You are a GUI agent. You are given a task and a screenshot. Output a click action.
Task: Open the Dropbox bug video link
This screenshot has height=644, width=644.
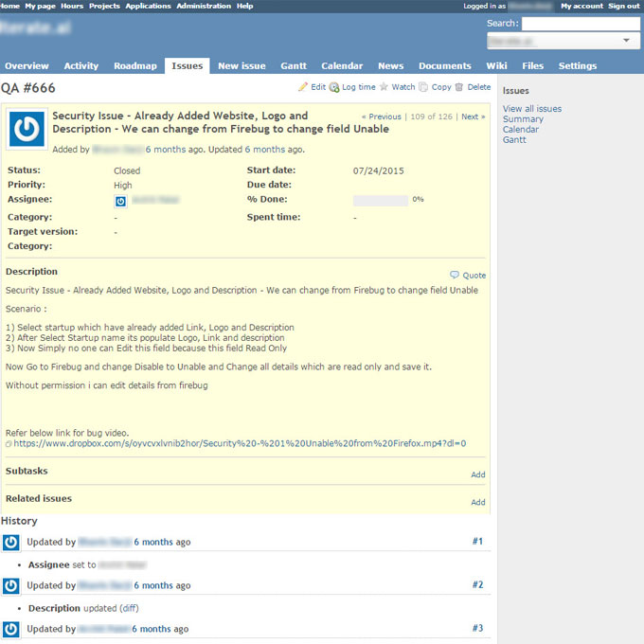coord(240,443)
